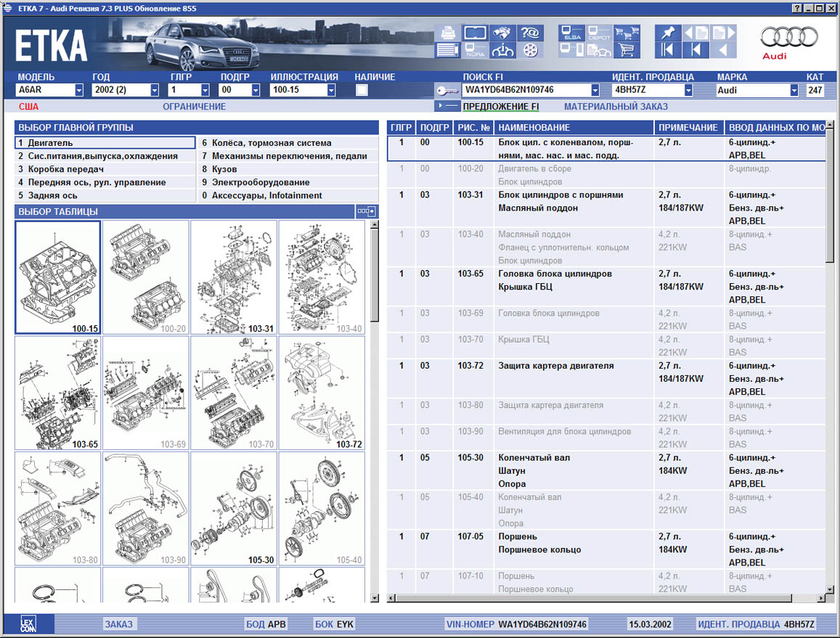
Task: Open the МАРКА dropdown showing Audi
Action: click(x=794, y=91)
